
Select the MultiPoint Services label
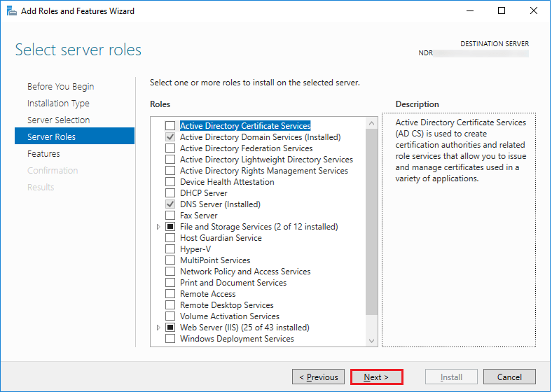tap(215, 260)
